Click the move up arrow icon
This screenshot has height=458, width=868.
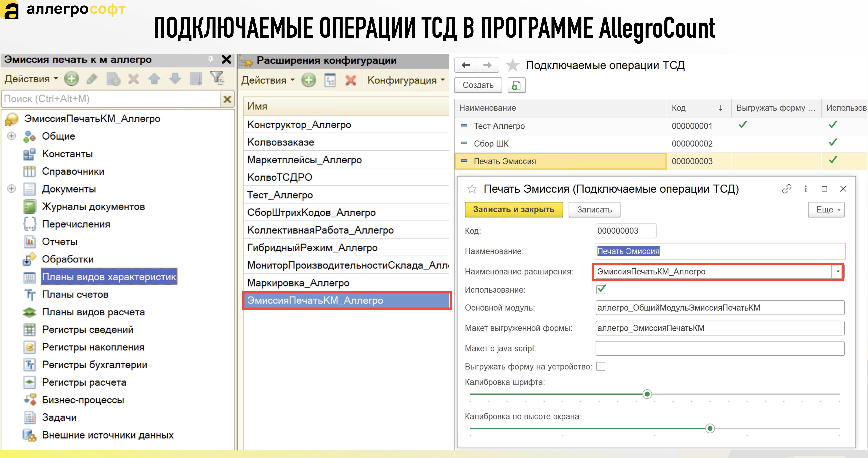pos(154,79)
